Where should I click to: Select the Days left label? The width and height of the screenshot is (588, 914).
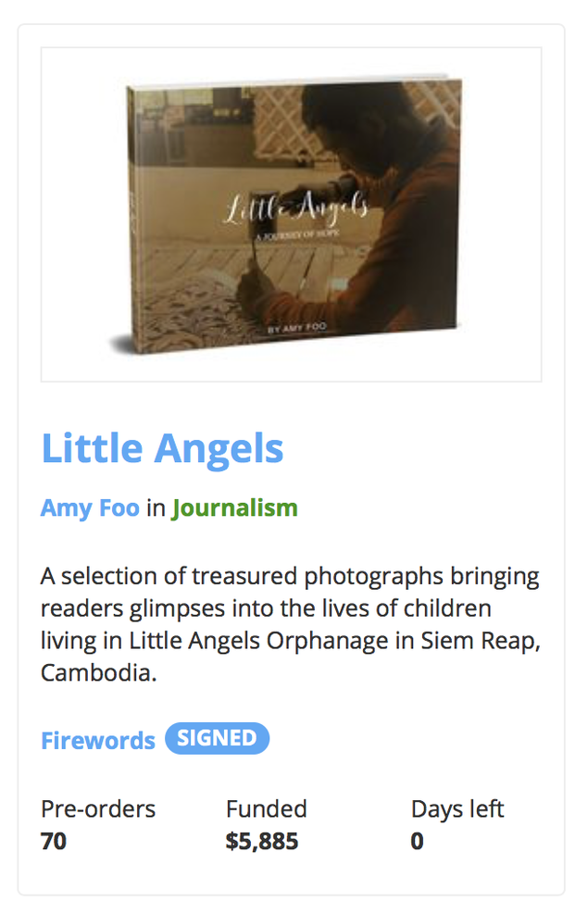457,809
